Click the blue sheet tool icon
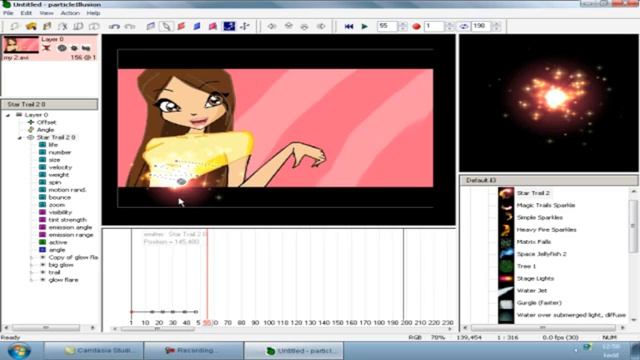The height and width of the screenshot is (360, 640). 197,27
